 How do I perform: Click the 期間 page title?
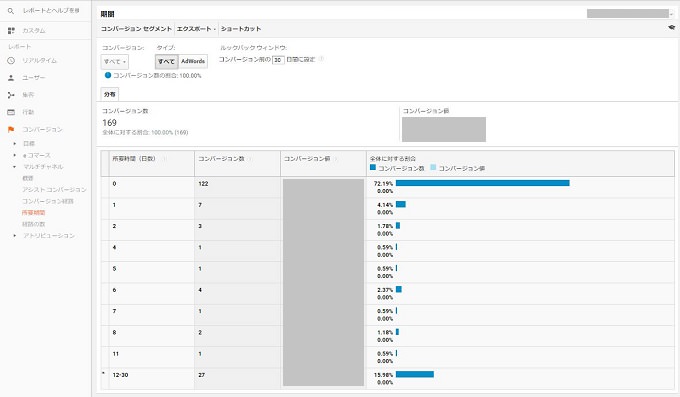tap(107, 14)
